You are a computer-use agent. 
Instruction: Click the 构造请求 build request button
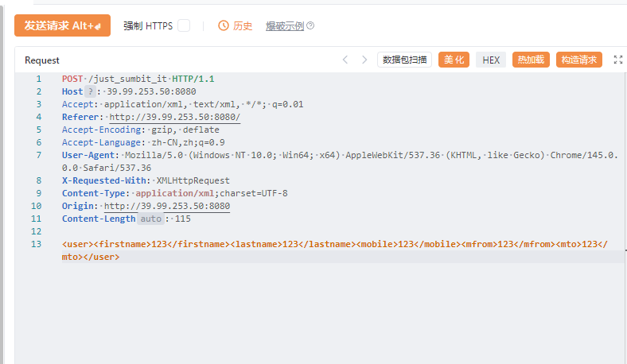[578, 60]
